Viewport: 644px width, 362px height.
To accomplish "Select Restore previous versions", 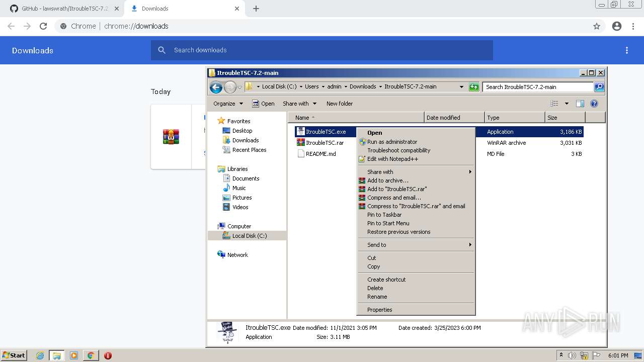I will click(x=416, y=232).
